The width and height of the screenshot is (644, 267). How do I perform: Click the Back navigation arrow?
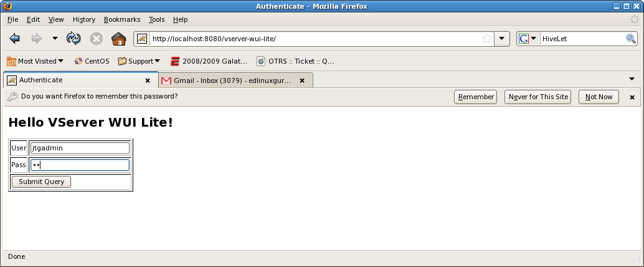point(14,39)
